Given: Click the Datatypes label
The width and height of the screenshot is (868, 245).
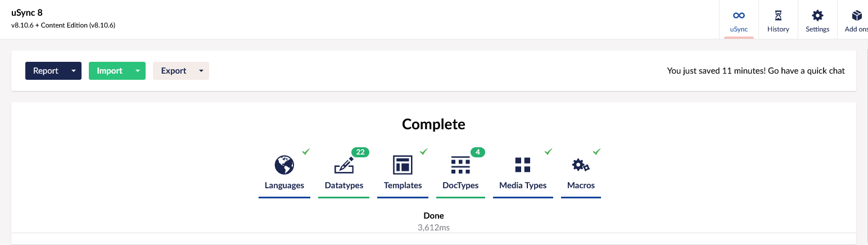Looking at the screenshot, I should (344, 185).
